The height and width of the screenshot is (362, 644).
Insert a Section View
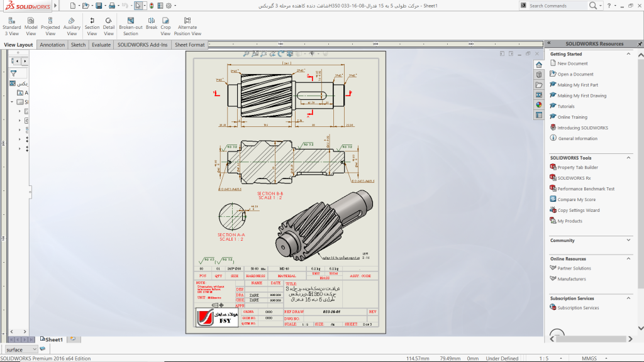coord(92,26)
